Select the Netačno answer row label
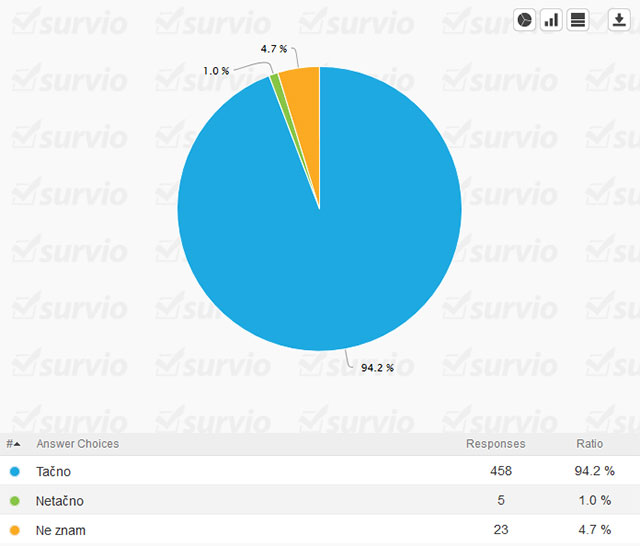This screenshot has width=640, height=546. point(60,500)
